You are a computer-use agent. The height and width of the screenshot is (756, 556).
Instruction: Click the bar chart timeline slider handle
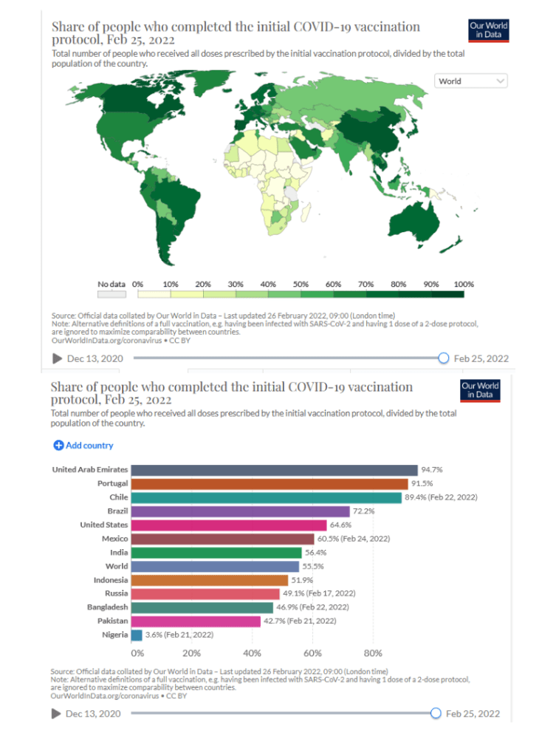[436, 713]
